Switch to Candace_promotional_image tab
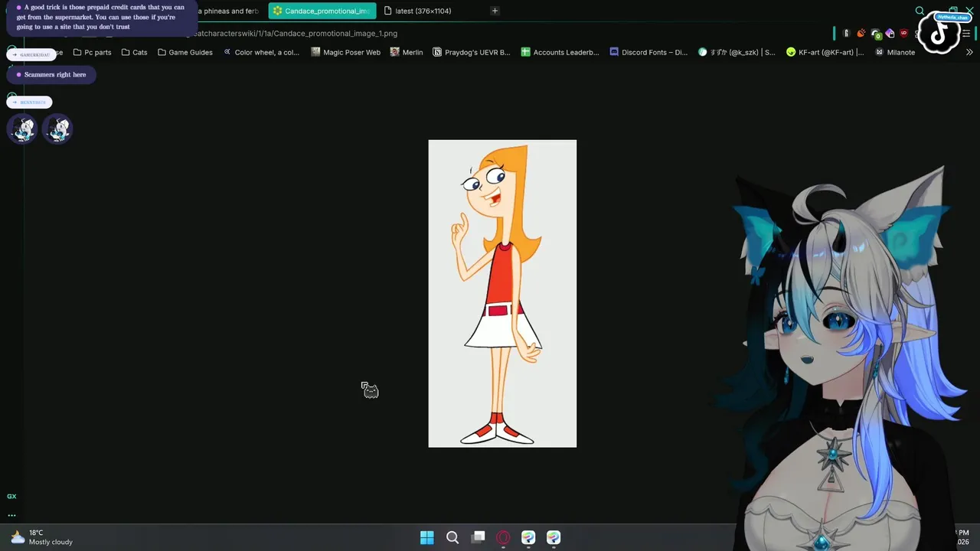 (322, 11)
